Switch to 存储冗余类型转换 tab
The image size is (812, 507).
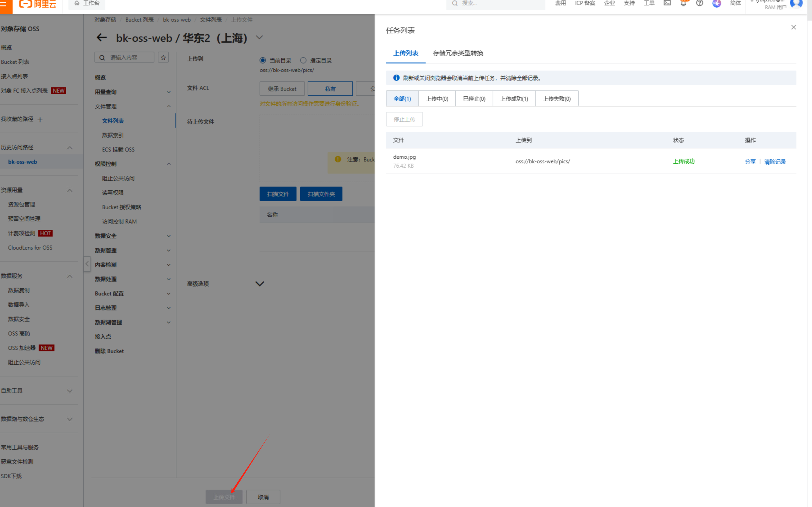458,53
